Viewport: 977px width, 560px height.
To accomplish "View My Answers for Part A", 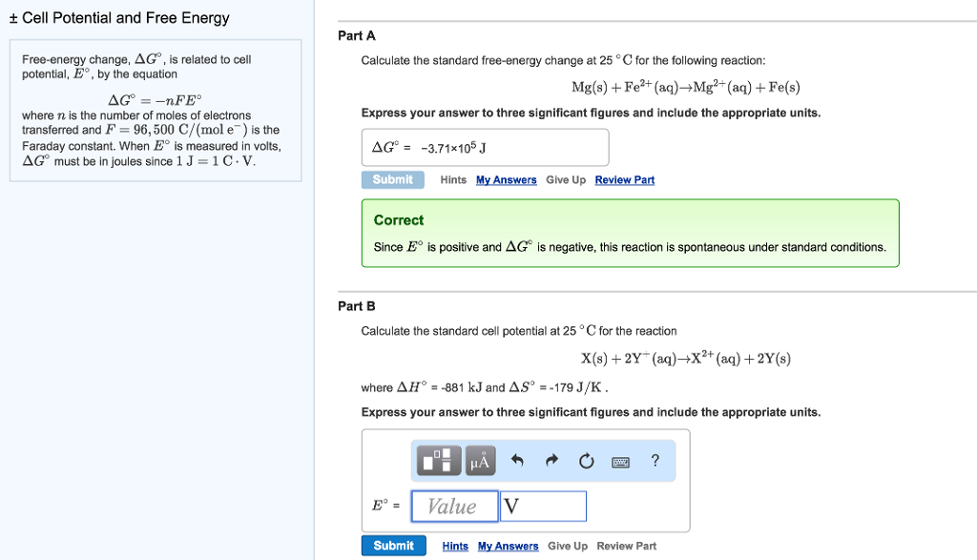I will [x=506, y=179].
